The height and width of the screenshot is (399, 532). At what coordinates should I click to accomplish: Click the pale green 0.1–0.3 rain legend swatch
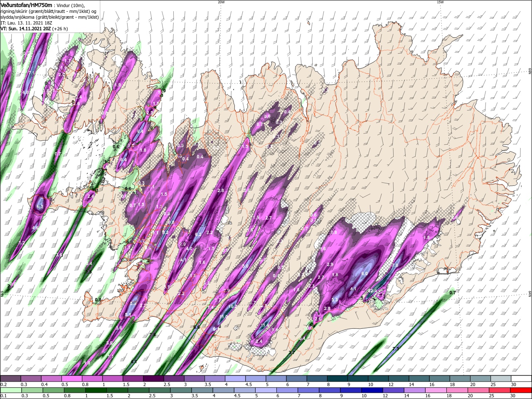[x=10, y=390]
